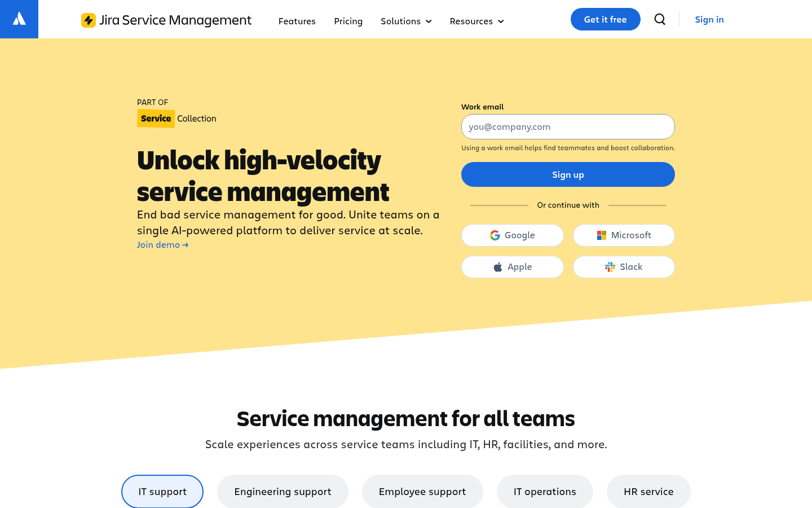The width and height of the screenshot is (812, 508).
Task: Continue with Slack
Action: pos(624,267)
